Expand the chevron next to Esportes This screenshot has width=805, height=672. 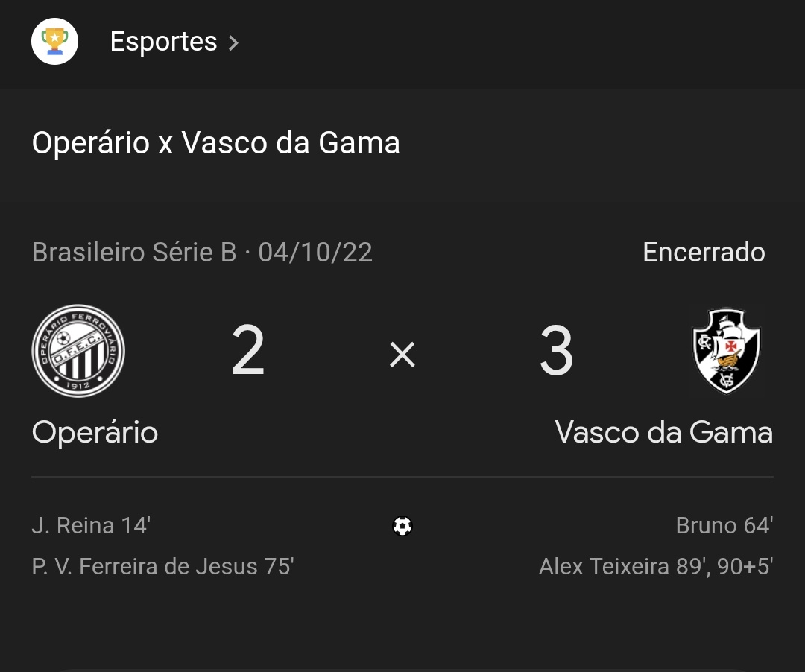click(233, 43)
